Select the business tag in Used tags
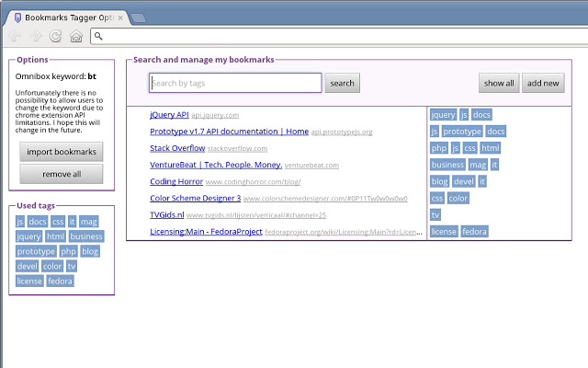Screen dimensions: 588x368 tap(86, 236)
